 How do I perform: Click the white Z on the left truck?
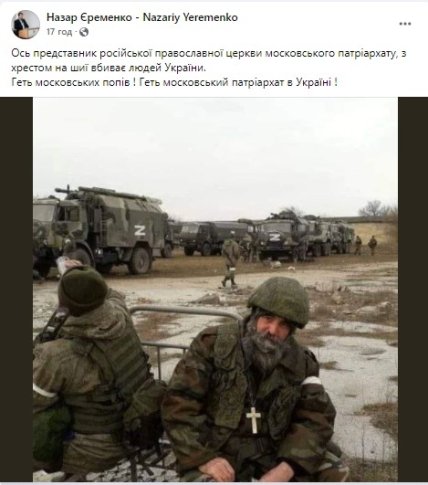pos(140,230)
